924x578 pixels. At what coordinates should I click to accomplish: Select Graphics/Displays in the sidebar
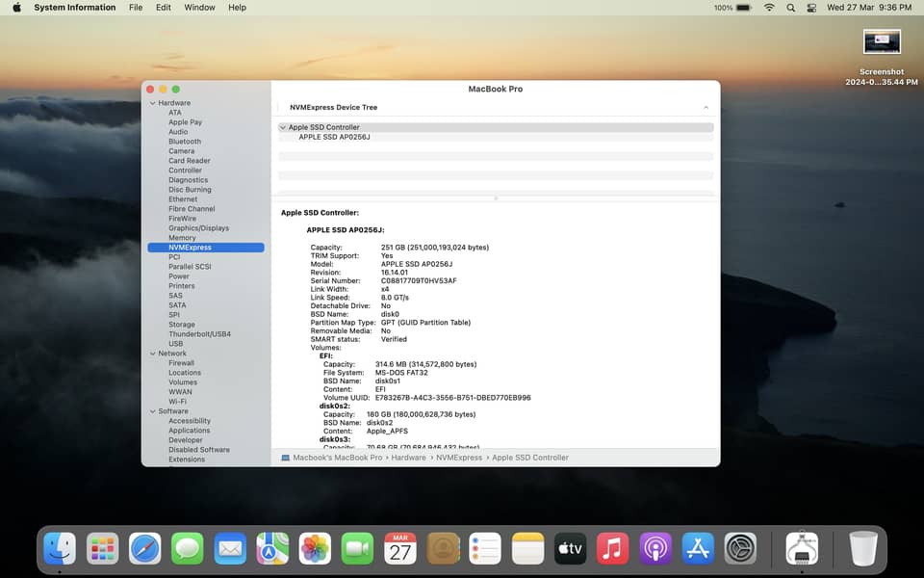(x=198, y=228)
